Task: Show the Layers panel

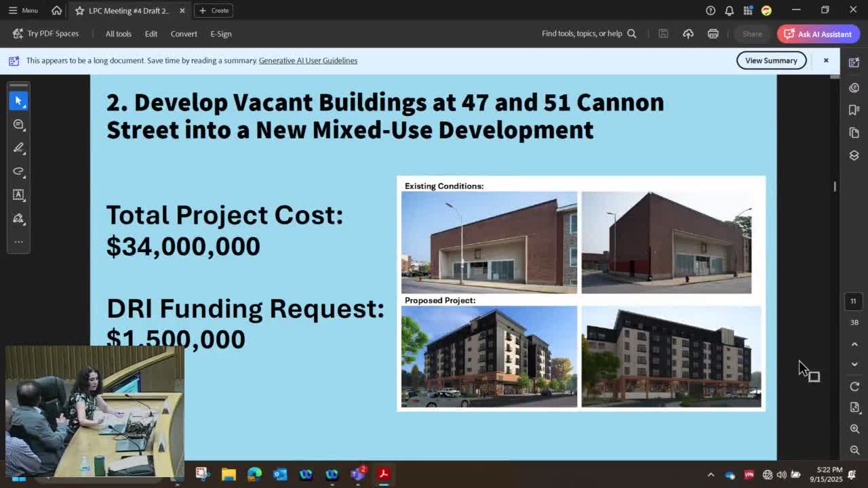Action: point(854,155)
